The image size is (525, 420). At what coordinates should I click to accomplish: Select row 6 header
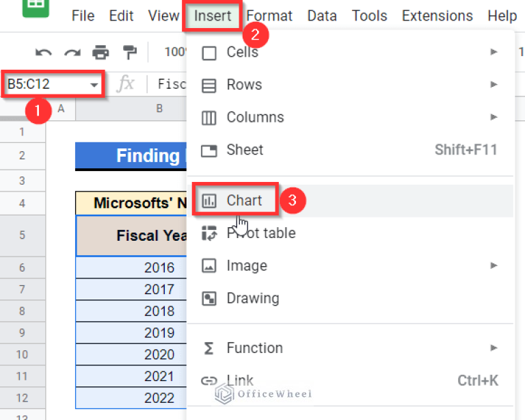(x=23, y=267)
